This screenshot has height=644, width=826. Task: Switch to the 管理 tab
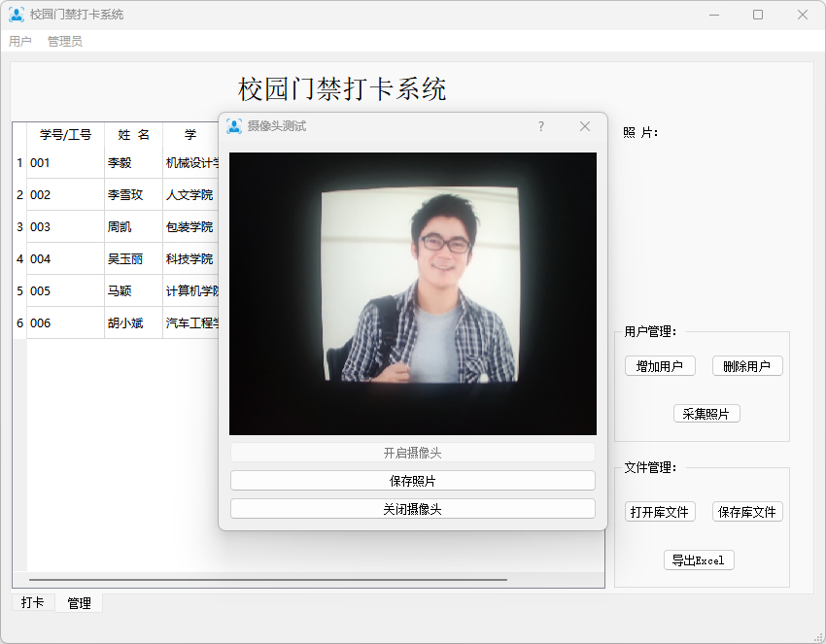pyautogui.click(x=79, y=603)
